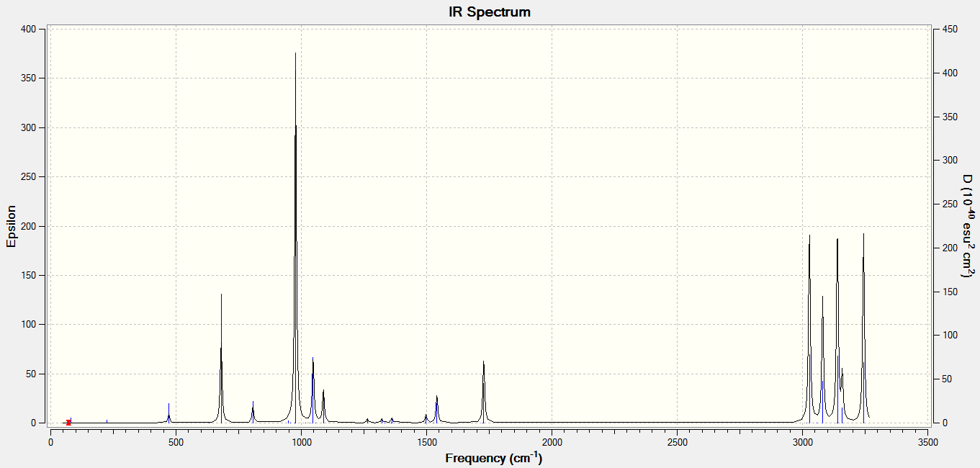Click the 150 tick label on the Epsilon axis

pyautogui.click(x=27, y=275)
